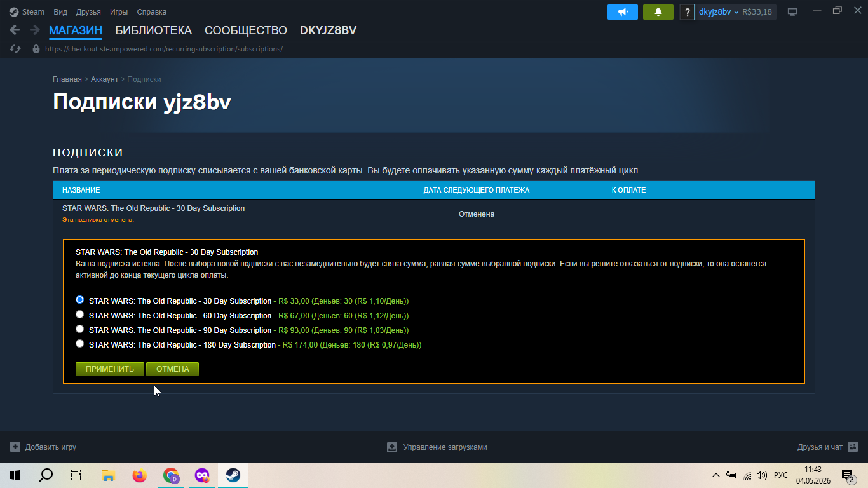The width and height of the screenshot is (868, 488).
Task: Select the 90 Day Subscription option
Action: click(x=79, y=329)
